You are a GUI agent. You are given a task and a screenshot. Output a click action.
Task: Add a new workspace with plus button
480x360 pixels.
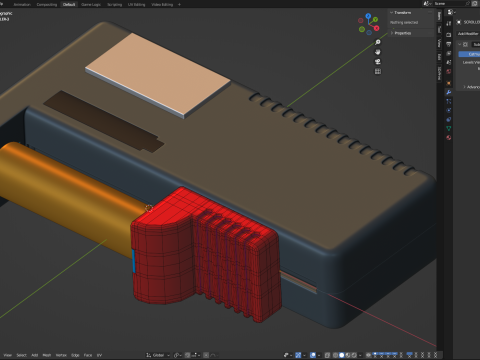179,4
